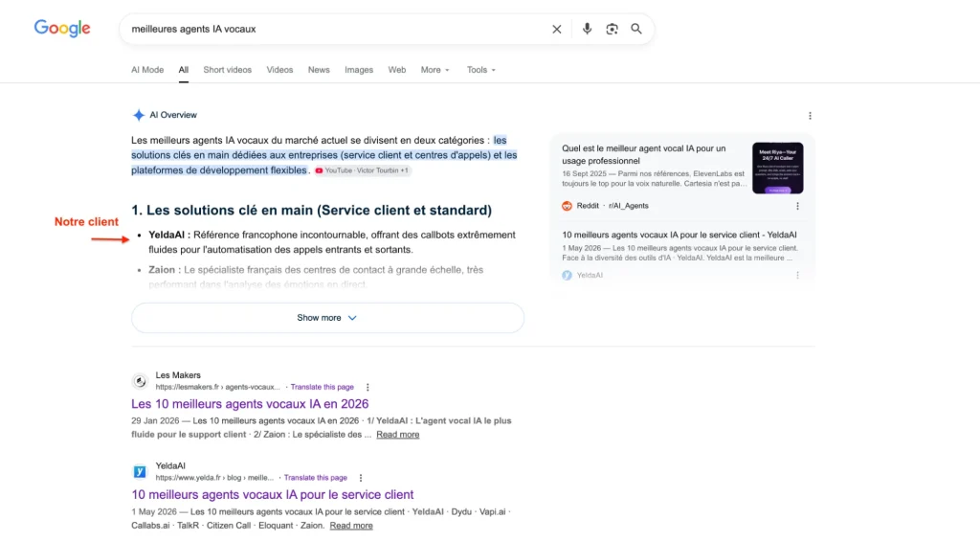Screen dimensions: 980x541
Task: Click the highlighted AI Overview summary text
Action: (323, 155)
